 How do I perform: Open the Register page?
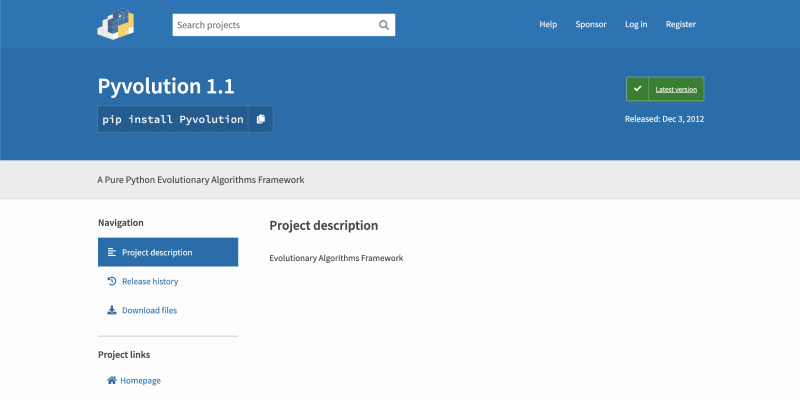click(x=681, y=25)
